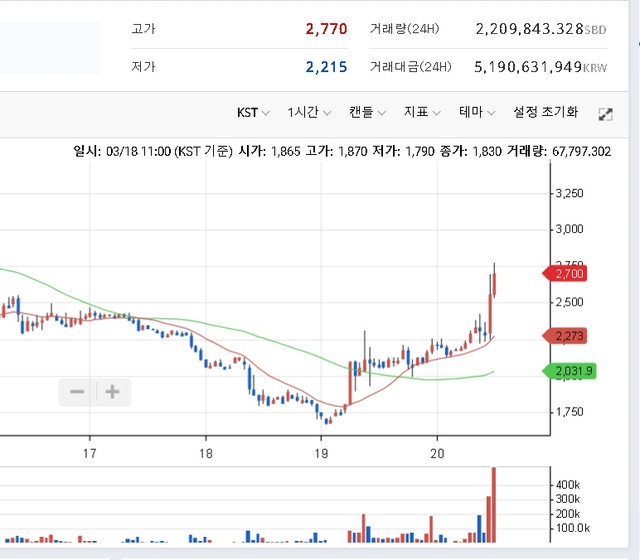
Task: Click the date 19 axis label
Action: (x=321, y=453)
